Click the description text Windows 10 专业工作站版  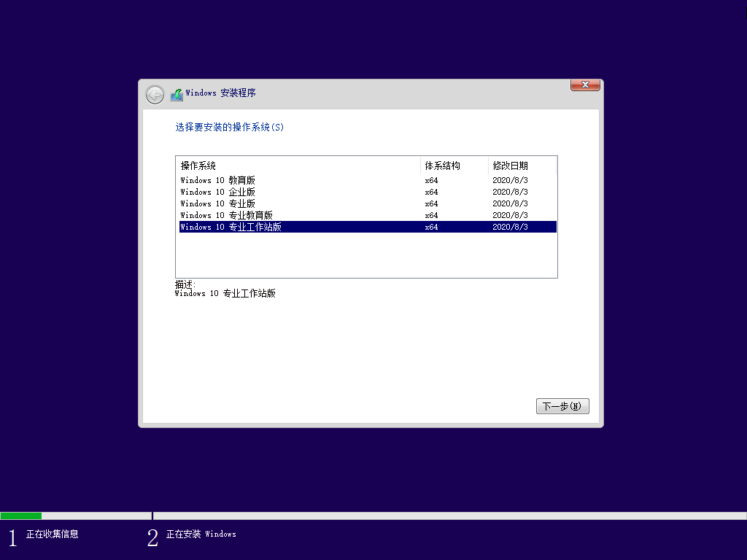[226, 293]
